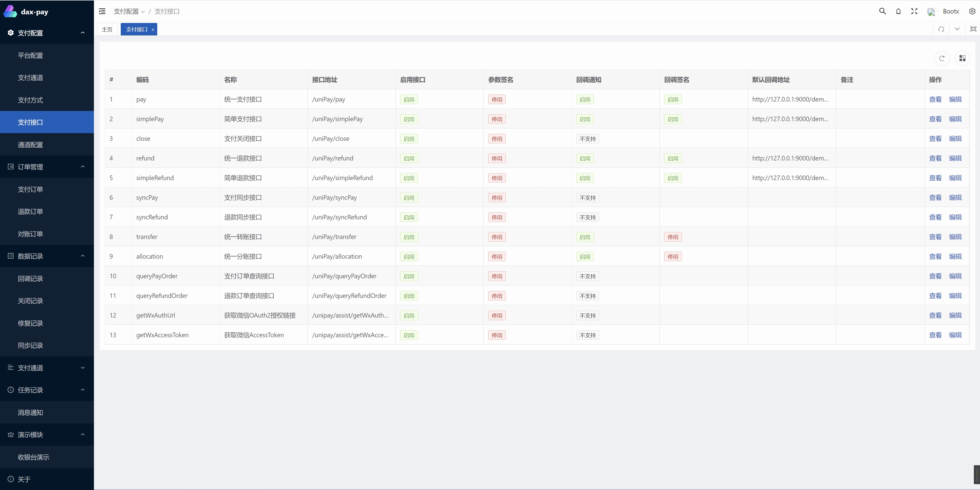This screenshot has height=490, width=980.
Task: Click the Bootx user avatar
Action: tap(931, 12)
